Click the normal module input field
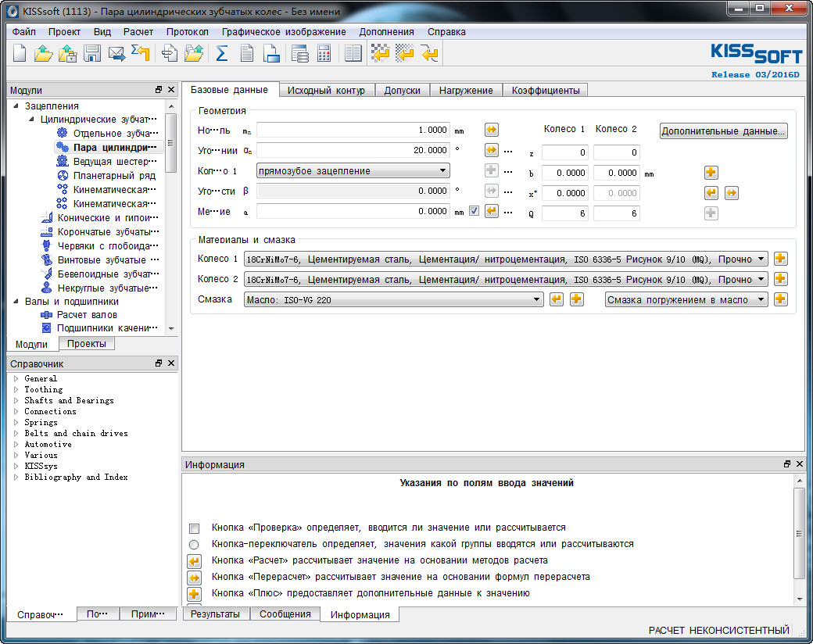The width and height of the screenshot is (813, 644). point(353,130)
